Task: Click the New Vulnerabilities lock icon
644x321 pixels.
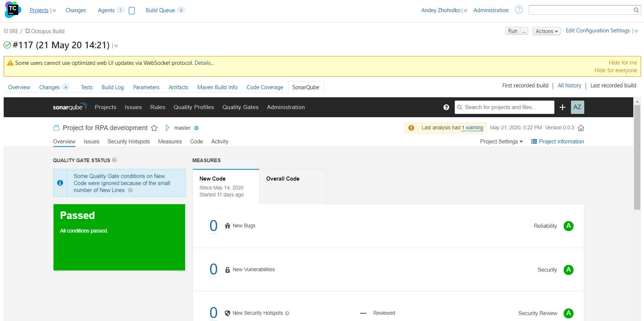Action: point(228,270)
